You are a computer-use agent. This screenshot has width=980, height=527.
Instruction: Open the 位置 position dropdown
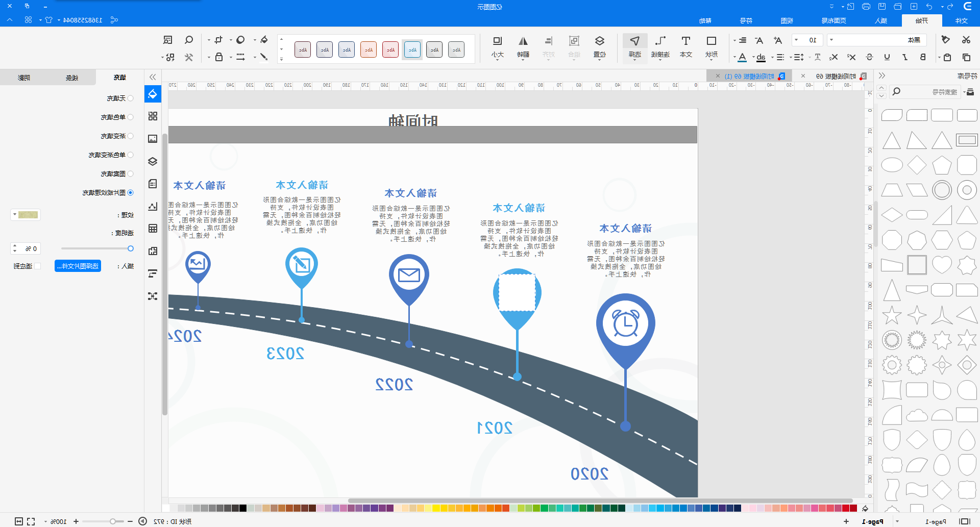coord(599,46)
